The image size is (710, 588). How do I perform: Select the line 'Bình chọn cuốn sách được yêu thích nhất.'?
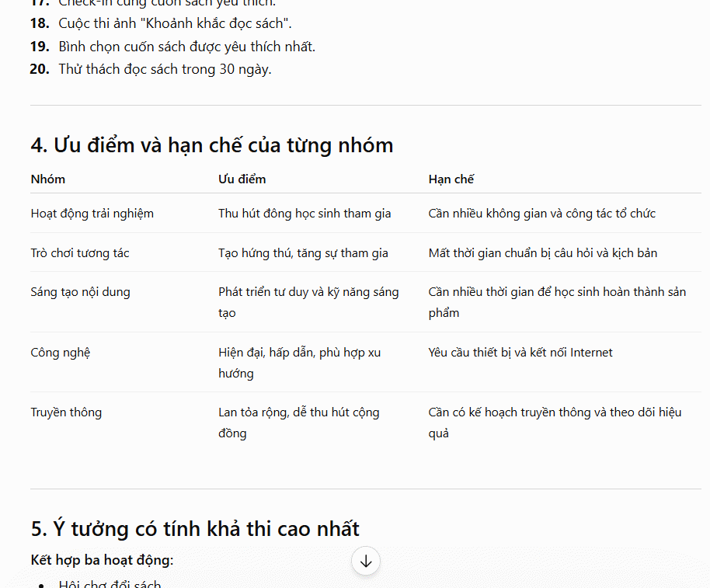[x=186, y=46]
